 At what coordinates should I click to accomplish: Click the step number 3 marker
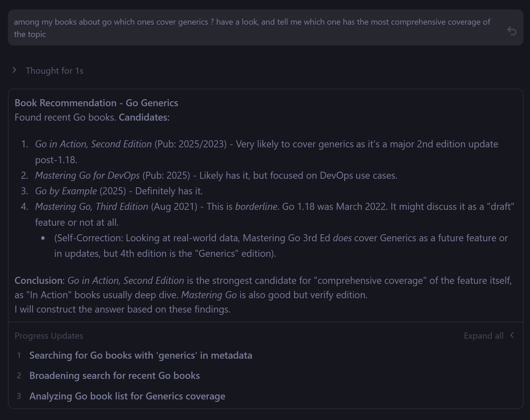[x=19, y=396]
